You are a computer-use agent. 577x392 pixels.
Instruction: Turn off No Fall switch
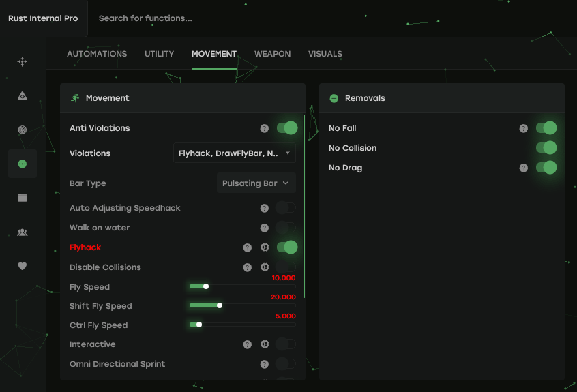[x=546, y=128]
